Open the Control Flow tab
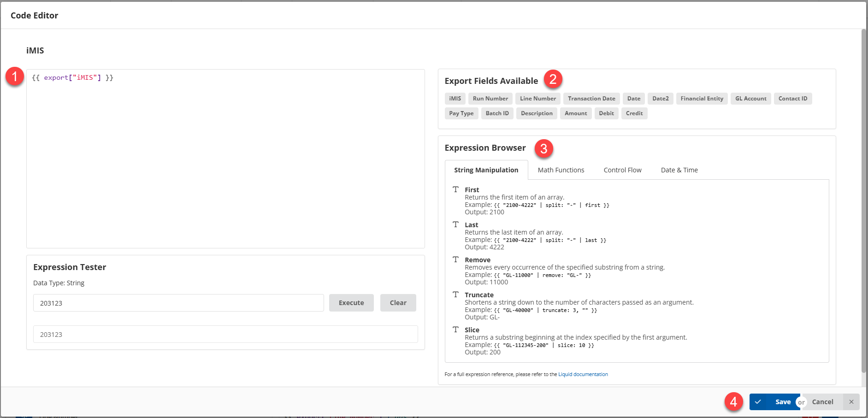Screen dimensions: 868x418 pyautogui.click(x=622, y=170)
